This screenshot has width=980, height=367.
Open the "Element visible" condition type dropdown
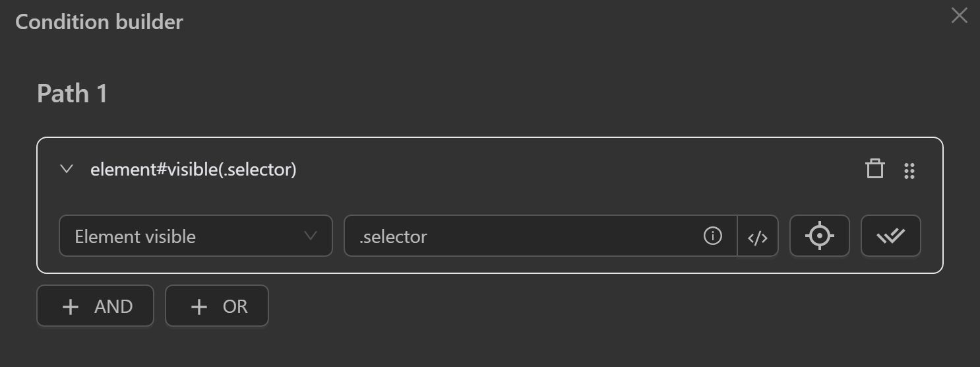pos(195,236)
